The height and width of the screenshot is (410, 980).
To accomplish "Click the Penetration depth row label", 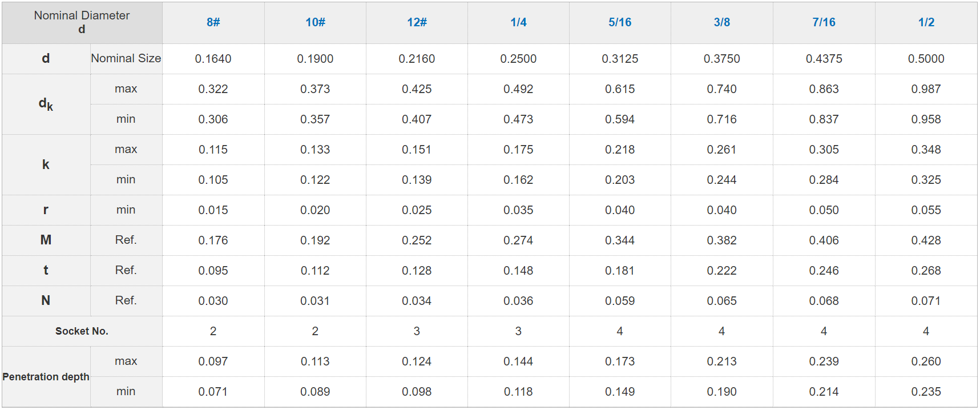I will click(46, 377).
